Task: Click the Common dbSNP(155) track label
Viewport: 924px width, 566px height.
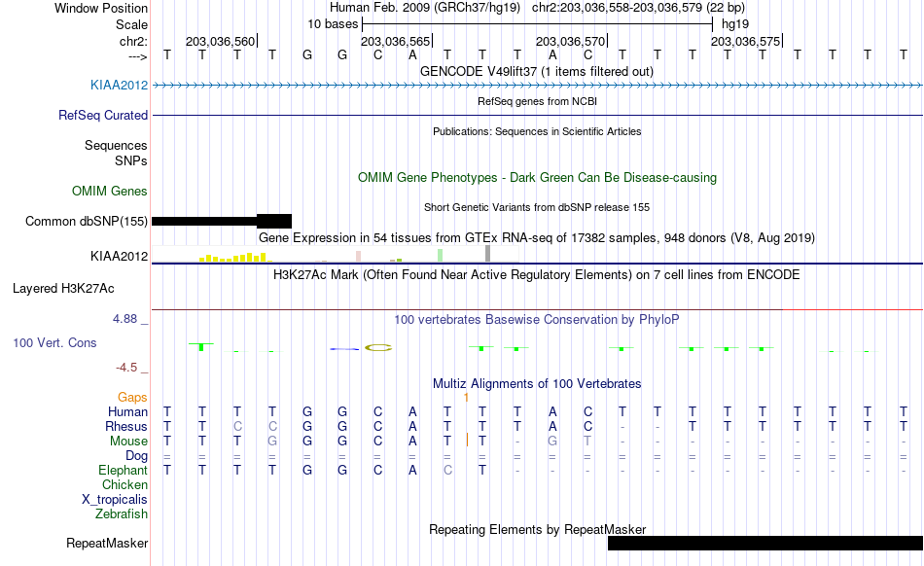Action: 87,221
